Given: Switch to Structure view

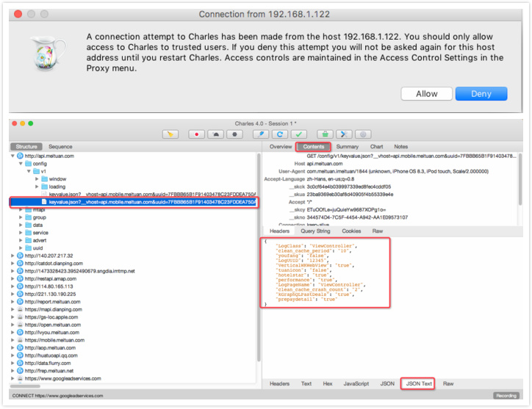Looking at the screenshot, I should pos(26,147).
